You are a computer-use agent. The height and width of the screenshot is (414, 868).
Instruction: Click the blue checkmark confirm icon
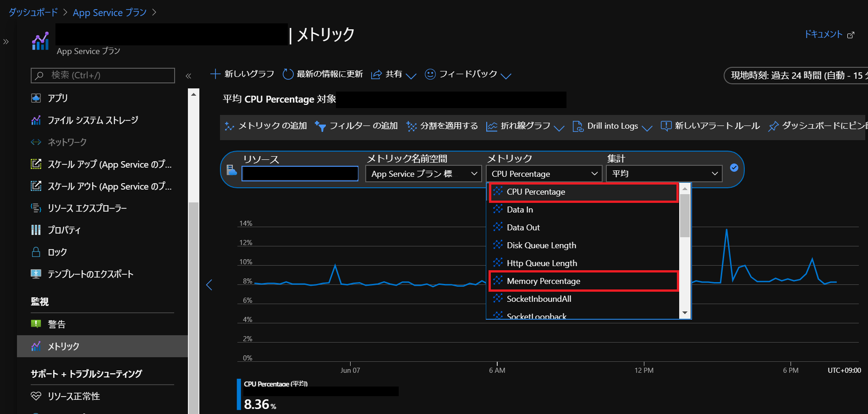point(734,168)
